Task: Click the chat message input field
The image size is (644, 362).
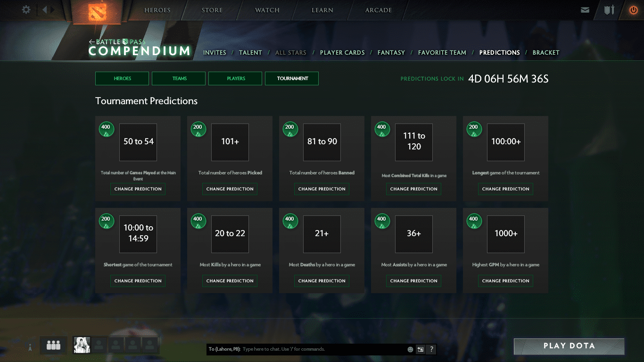Action: coord(323,349)
